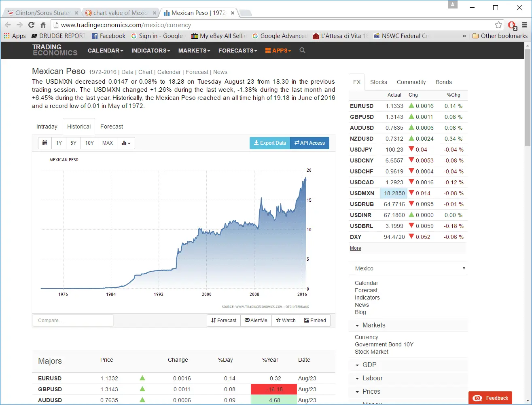Image resolution: width=532 pixels, height=405 pixels.
Task: Click the page vertical scrollbar thumb
Action: click(528, 97)
